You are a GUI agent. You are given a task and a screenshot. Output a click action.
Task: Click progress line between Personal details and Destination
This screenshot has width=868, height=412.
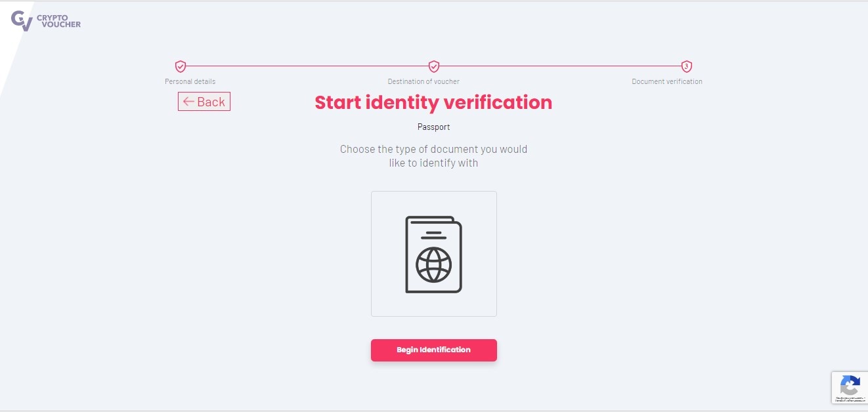pos(307,66)
